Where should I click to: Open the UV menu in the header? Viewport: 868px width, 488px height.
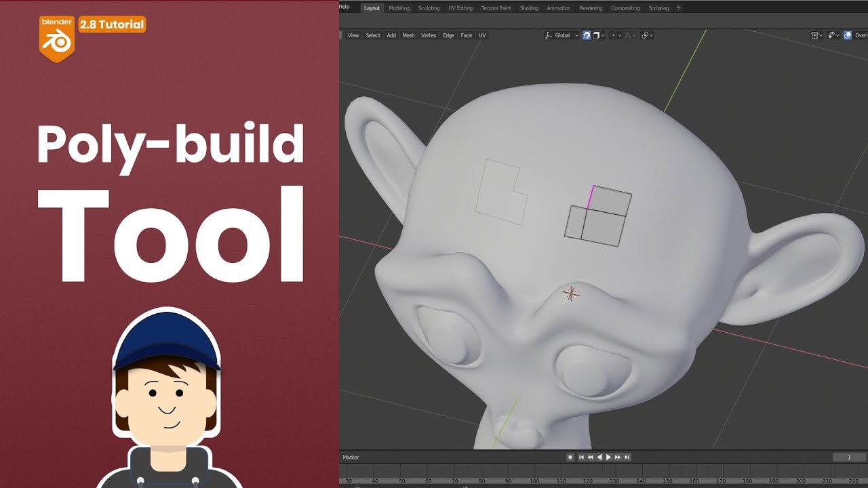(482, 35)
